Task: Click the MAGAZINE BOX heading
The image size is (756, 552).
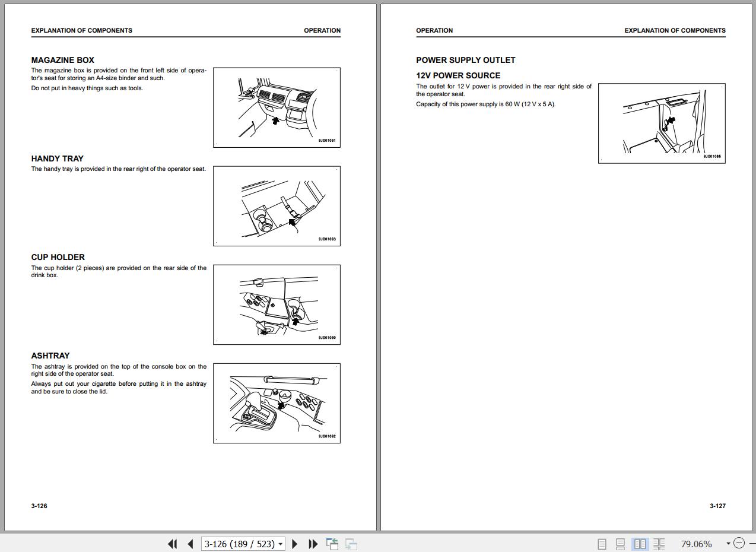Action: pos(62,60)
